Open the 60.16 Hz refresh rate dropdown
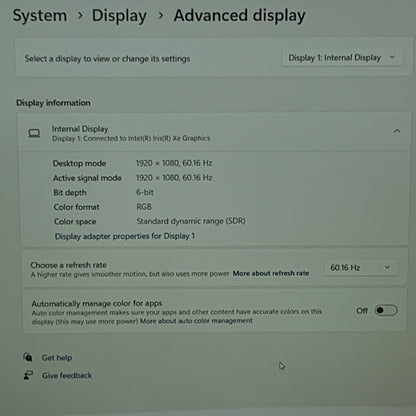 point(360,268)
